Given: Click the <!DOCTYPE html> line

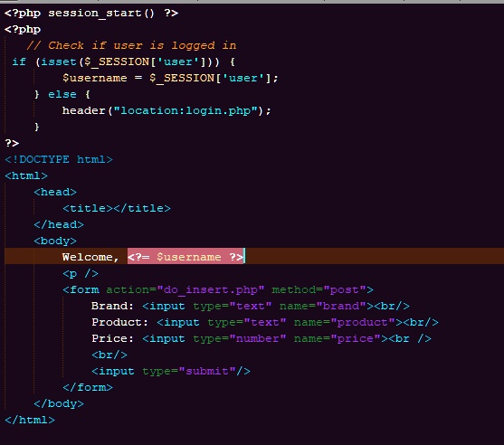Looking at the screenshot, I should pos(59,159).
